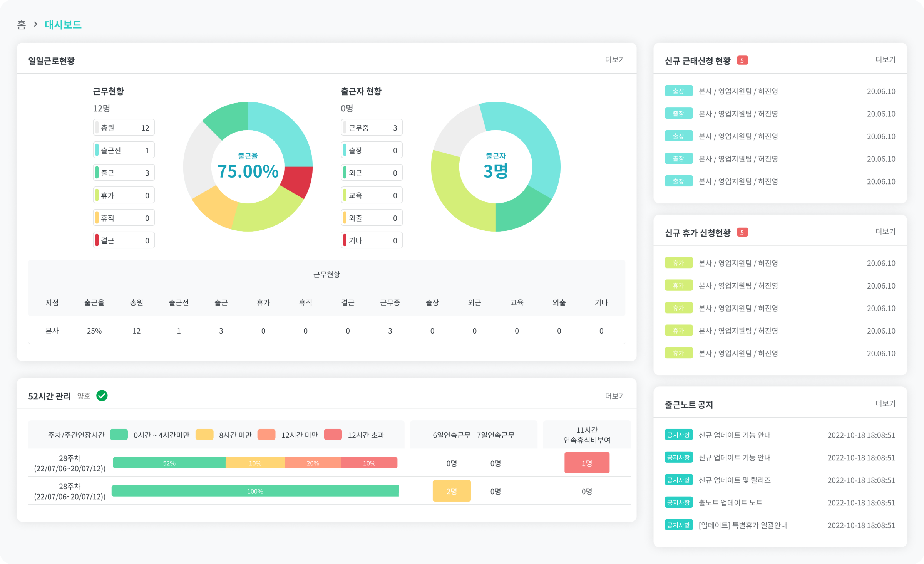The height and width of the screenshot is (564, 924).
Task: Click the red badge on 신규 휴가 신청현황
Action: pyautogui.click(x=742, y=232)
